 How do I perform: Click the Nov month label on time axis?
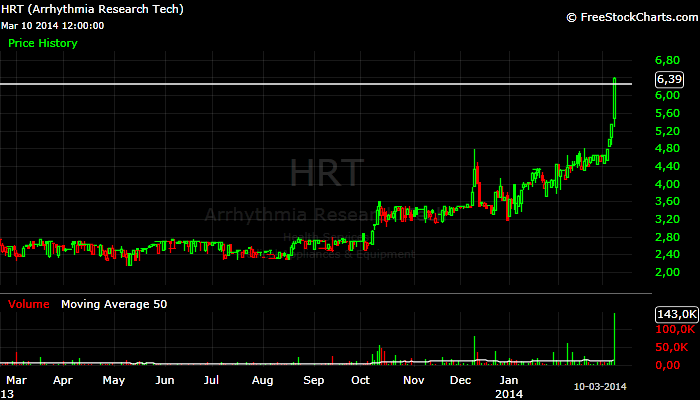(413, 380)
